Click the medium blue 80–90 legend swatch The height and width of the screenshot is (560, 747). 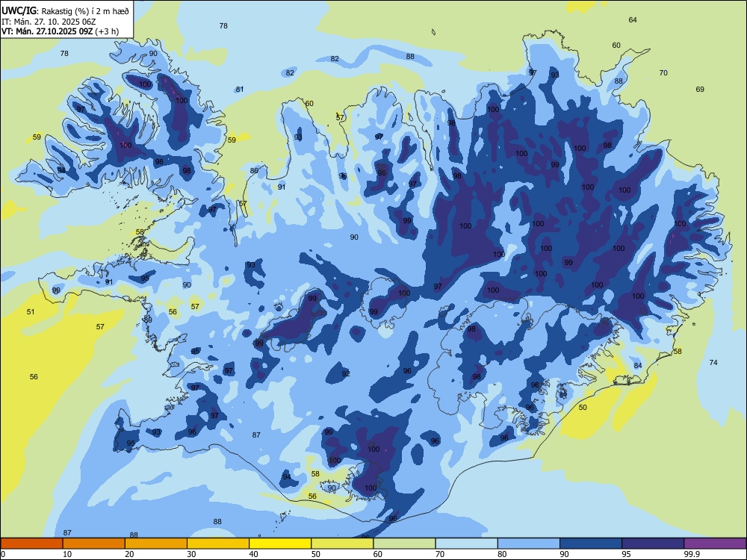click(x=528, y=544)
